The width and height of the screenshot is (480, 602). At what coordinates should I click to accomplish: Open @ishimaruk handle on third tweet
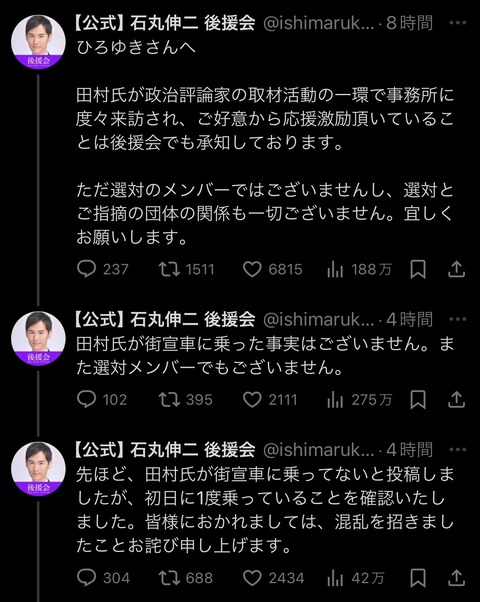pyautogui.click(x=319, y=450)
